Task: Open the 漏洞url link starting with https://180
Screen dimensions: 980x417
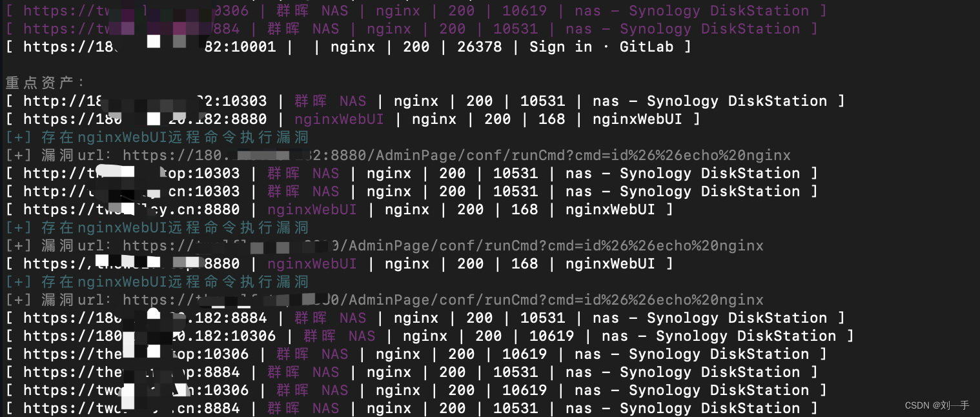Action: click(456, 156)
